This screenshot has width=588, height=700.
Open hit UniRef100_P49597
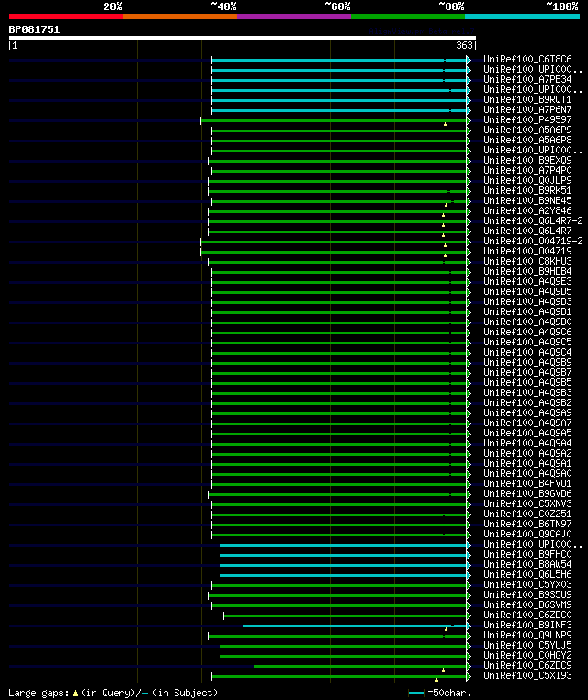pyautogui.click(x=527, y=120)
